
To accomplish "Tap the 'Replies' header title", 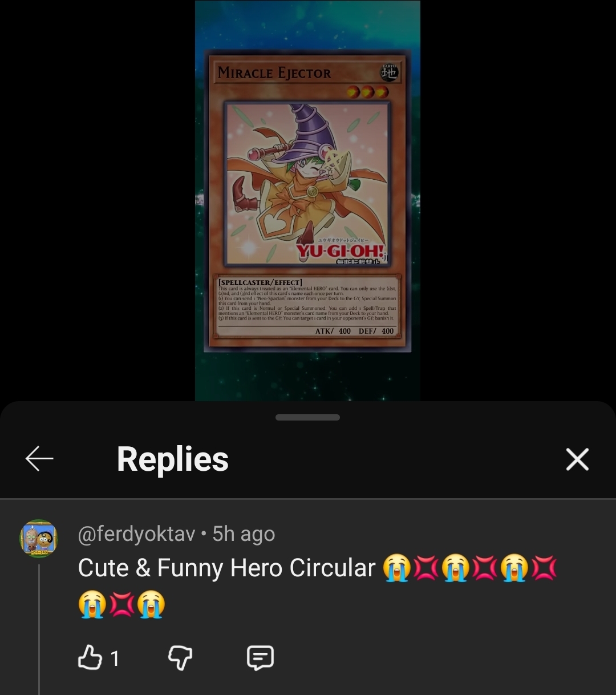I will coord(173,459).
